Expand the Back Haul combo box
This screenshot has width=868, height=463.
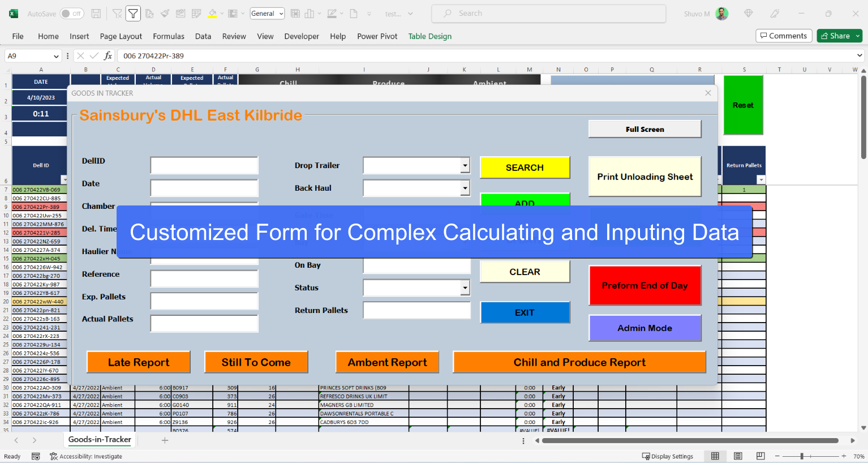pos(465,188)
